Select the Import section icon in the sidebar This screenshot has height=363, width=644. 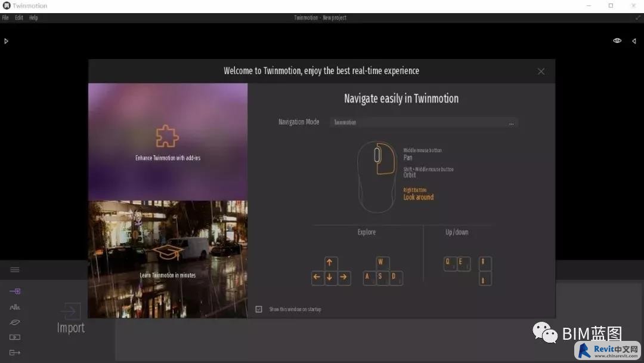(15, 291)
